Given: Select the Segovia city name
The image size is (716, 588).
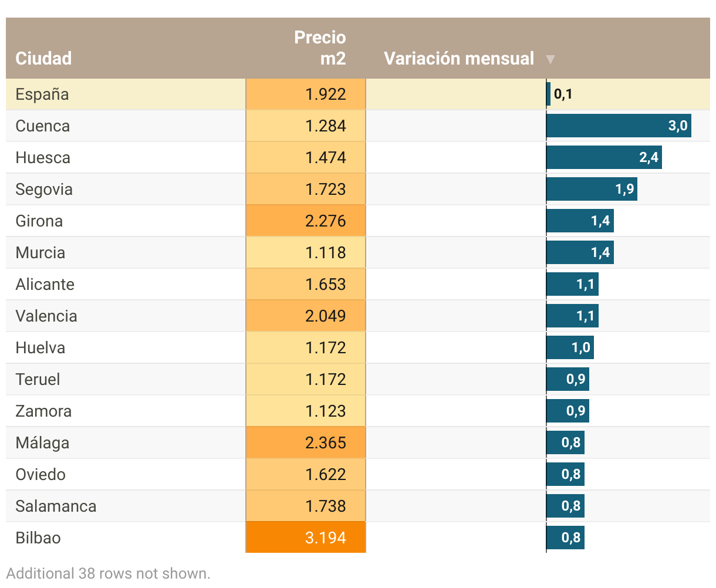Looking at the screenshot, I should click(x=44, y=190).
